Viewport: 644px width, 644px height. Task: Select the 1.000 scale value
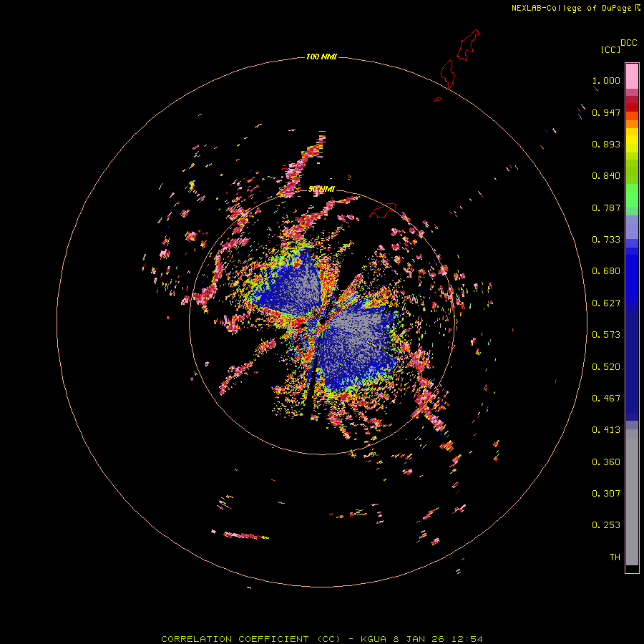click(606, 80)
